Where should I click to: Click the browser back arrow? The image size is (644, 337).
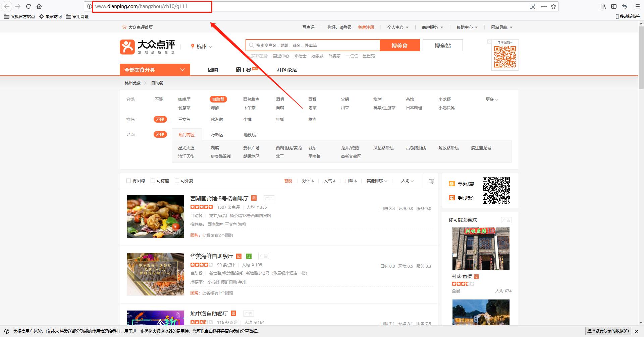[x=7, y=6]
